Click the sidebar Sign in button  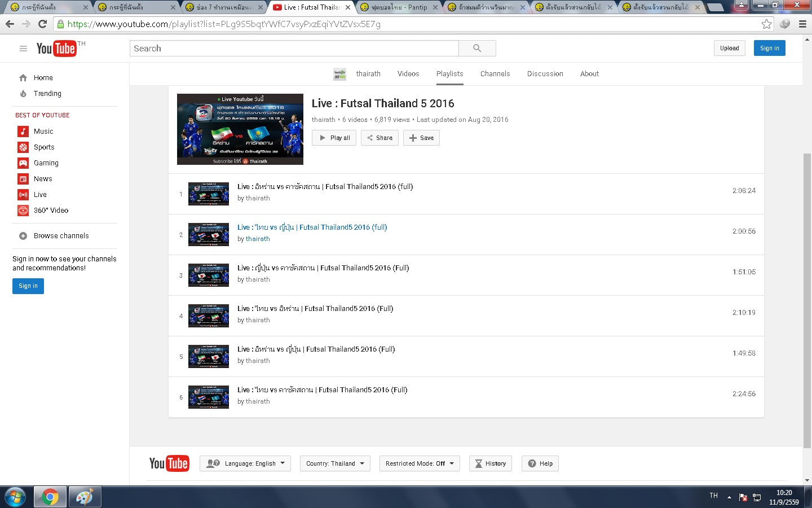(28, 286)
